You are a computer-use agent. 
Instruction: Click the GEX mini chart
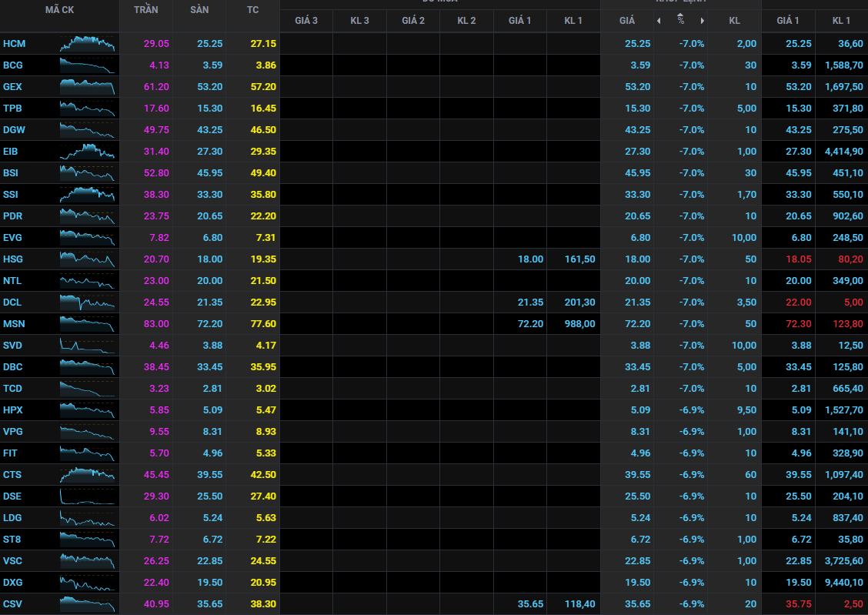click(88, 87)
